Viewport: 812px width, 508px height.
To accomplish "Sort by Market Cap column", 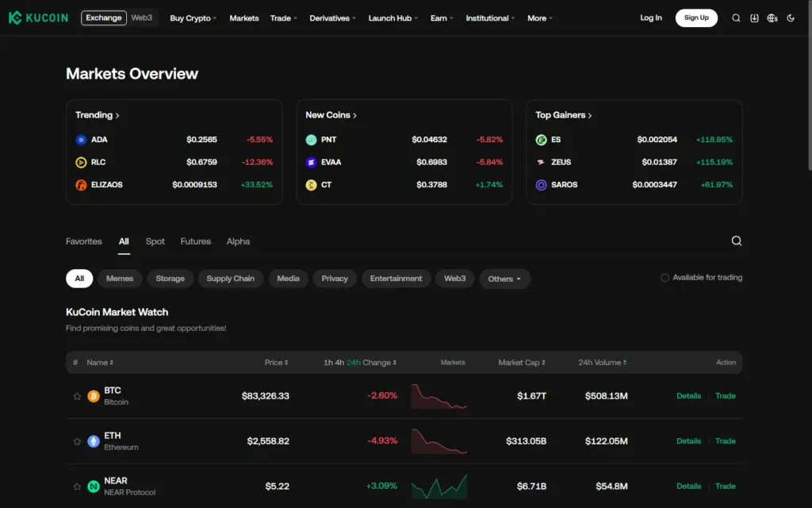I will coord(522,362).
